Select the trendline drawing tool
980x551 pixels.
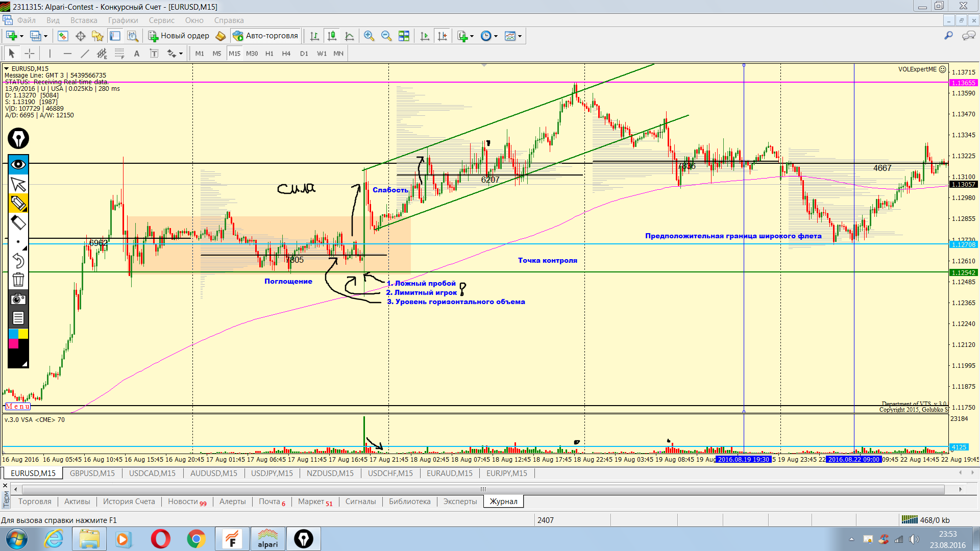coord(85,54)
